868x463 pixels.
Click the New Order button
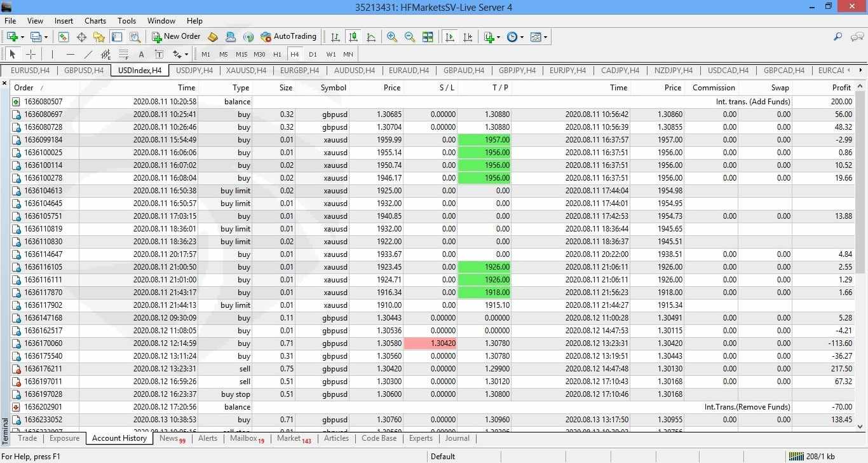(x=175, y=37)
